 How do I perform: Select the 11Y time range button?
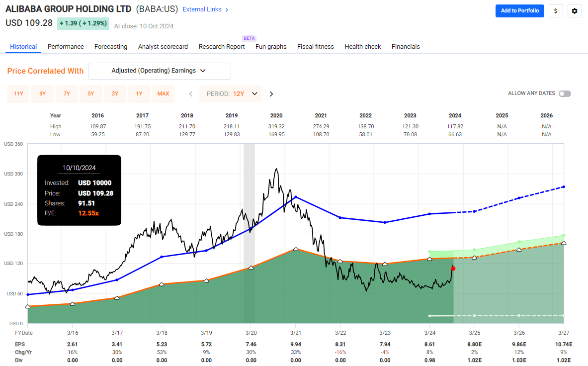coord(18,93)
